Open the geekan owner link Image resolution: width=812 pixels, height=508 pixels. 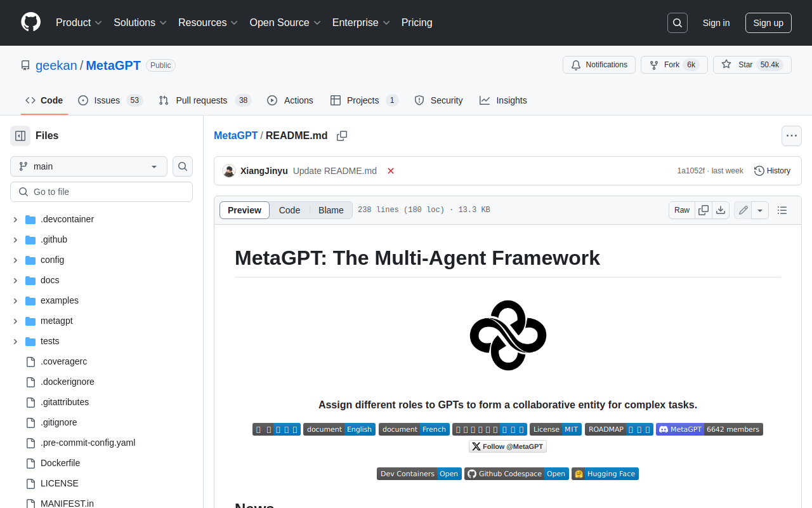(56, 65)
